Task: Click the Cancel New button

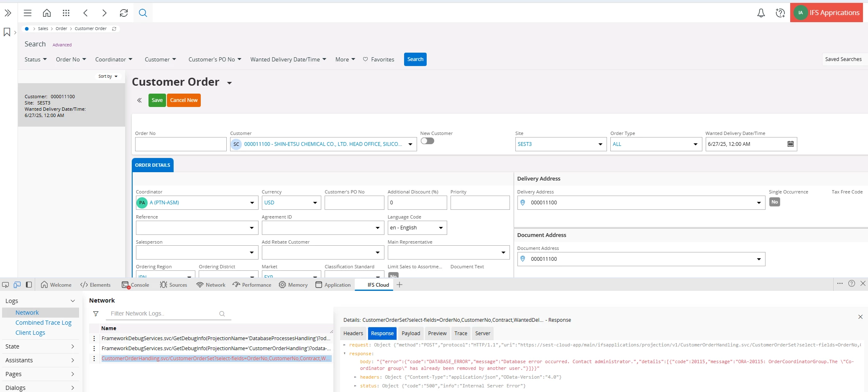Action: click(x=184, y=100)
